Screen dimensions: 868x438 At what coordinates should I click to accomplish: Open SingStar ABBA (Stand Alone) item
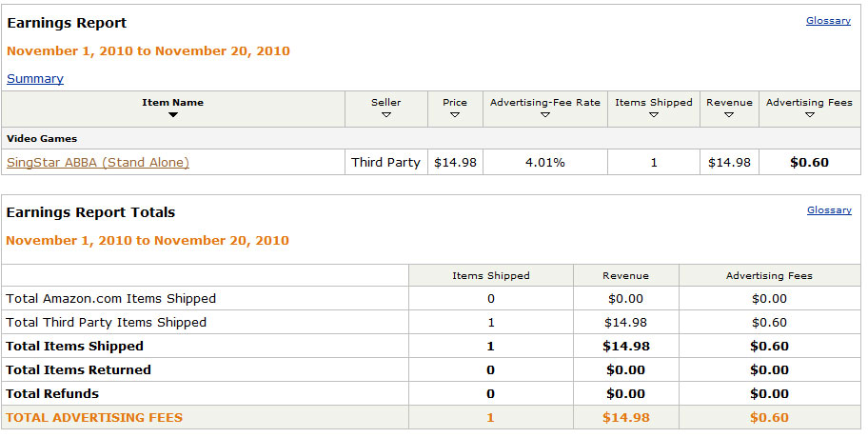(98, 162)
